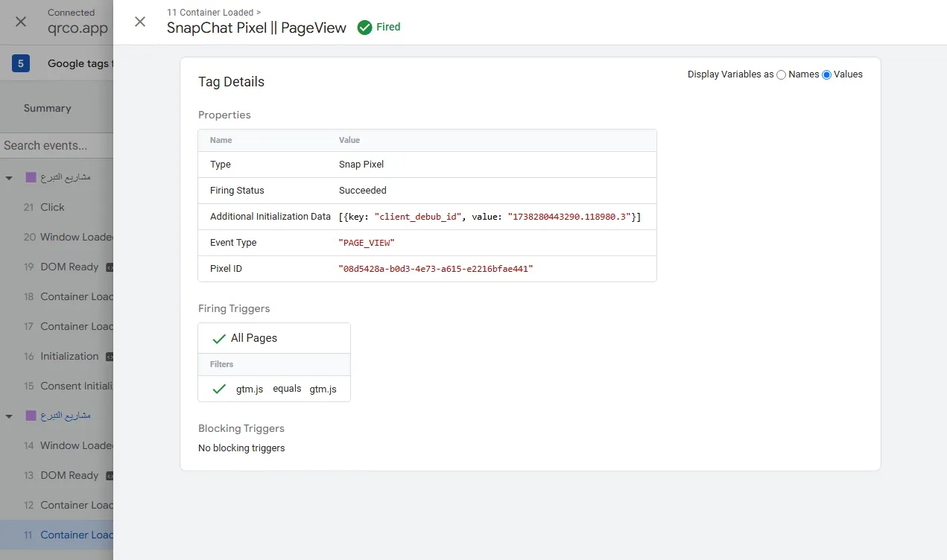Image resolution: width=947 pixels, height=560 pixels.
Task: Open the Summary item in the sidebar
Action: (x=47, y=108)
